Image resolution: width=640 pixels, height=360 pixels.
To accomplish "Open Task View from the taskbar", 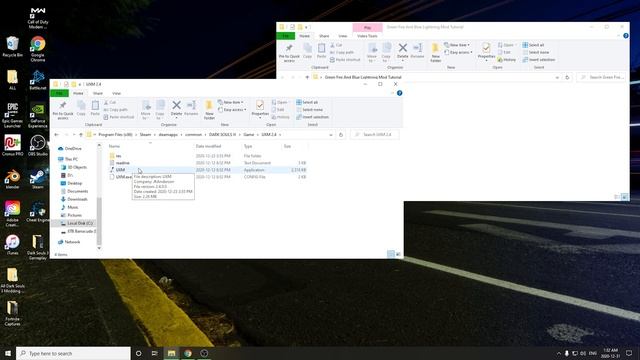I will tap(155, 353).
